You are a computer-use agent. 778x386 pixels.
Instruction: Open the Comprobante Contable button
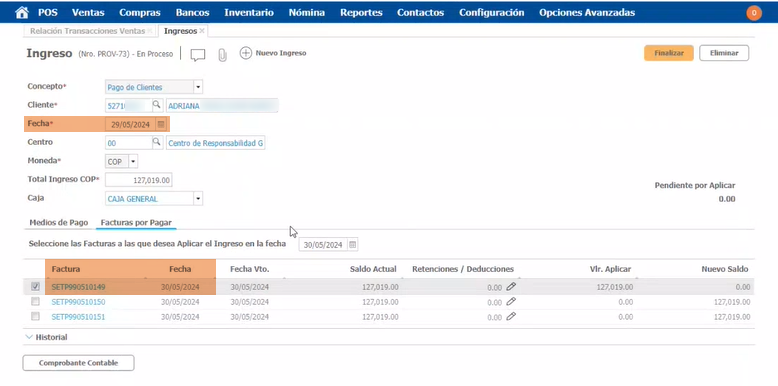coord(78,363)
